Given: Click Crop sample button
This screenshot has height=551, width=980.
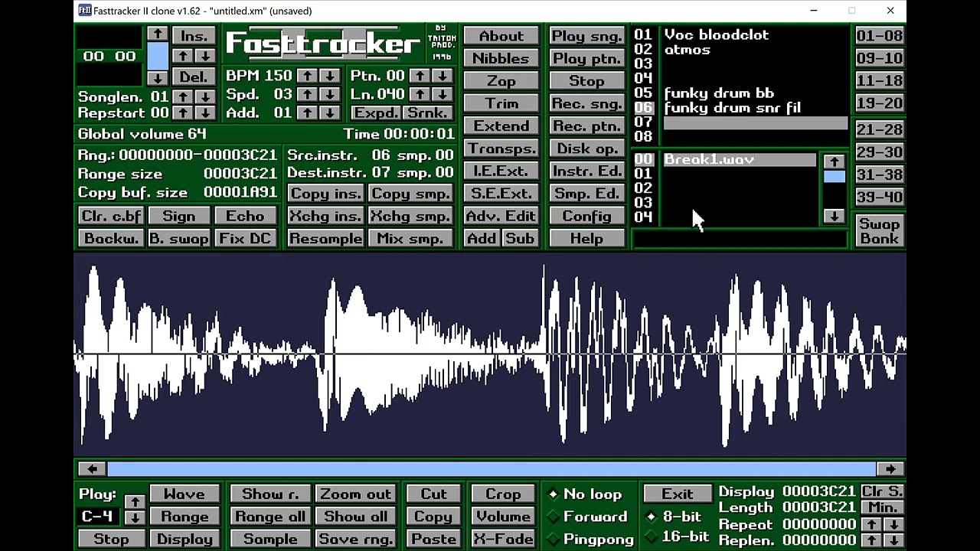Looking at the screenshot, I should (502, 494).
